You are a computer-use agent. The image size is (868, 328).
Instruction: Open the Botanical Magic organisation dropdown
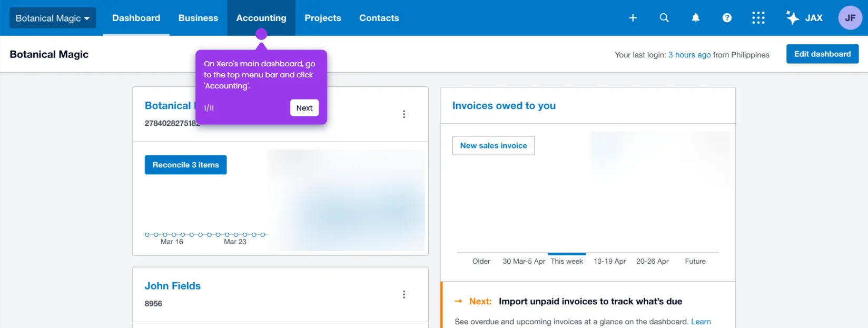[53, 18]
